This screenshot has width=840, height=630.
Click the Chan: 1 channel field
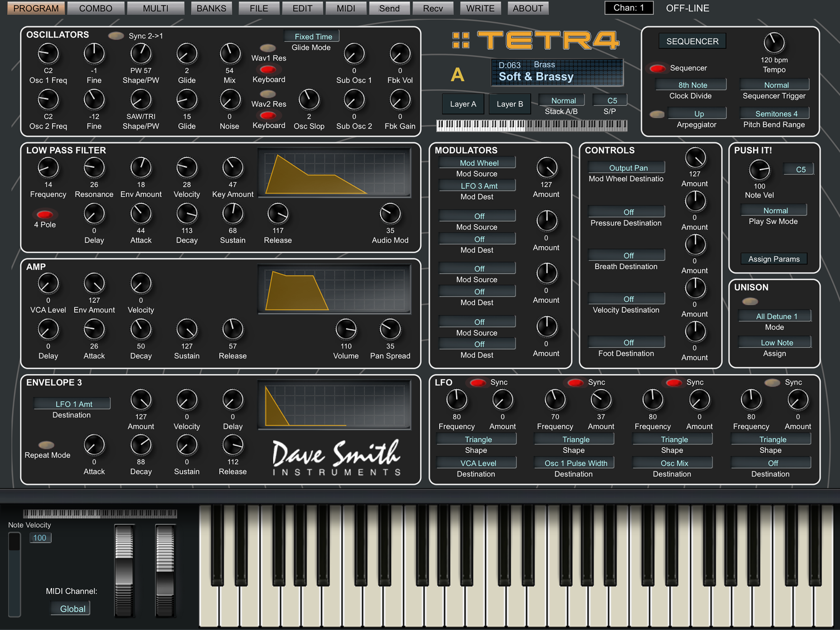(x=629, y=8)
